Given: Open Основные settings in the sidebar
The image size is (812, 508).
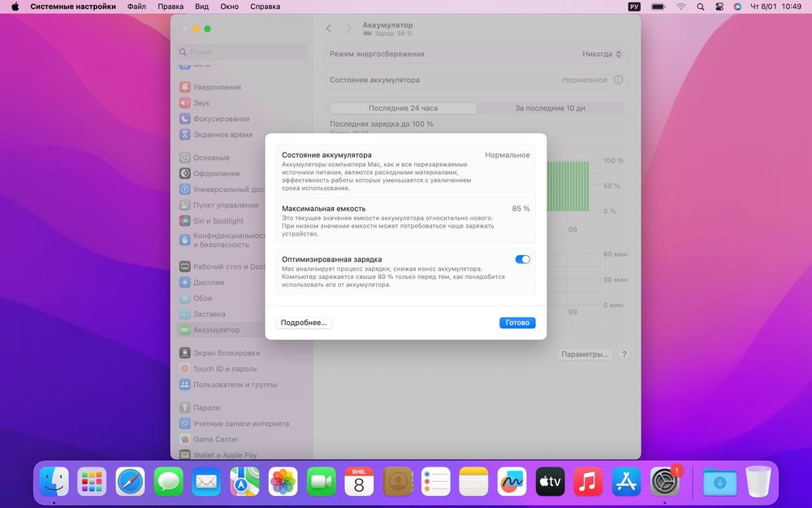Looking at the screenshot, I should (x=242, y=158).
